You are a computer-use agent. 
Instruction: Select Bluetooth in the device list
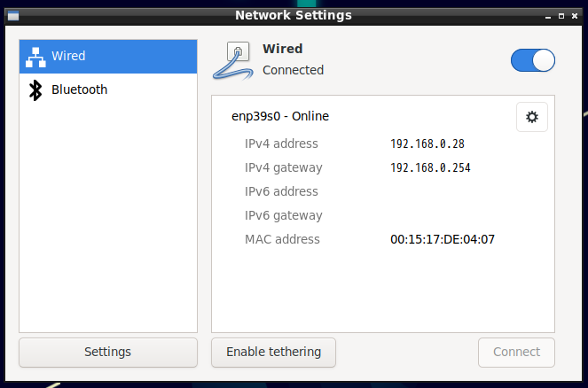click(108, 89)
